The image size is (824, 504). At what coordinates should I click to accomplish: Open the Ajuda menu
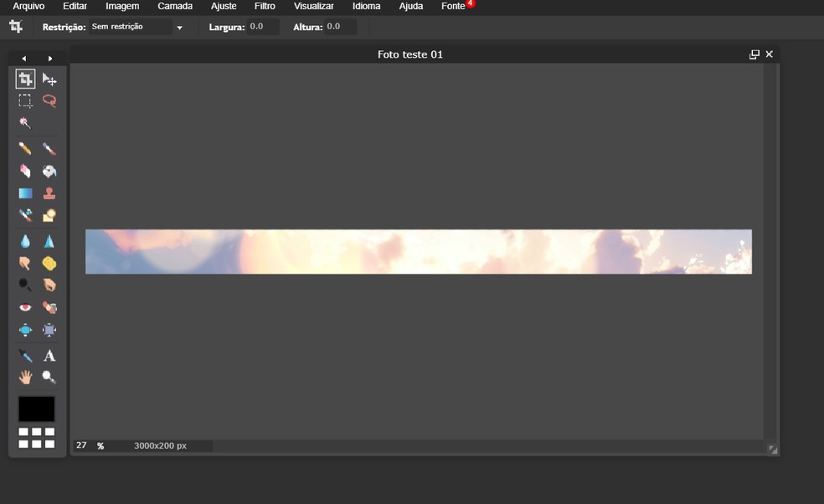tap(411, 7)
